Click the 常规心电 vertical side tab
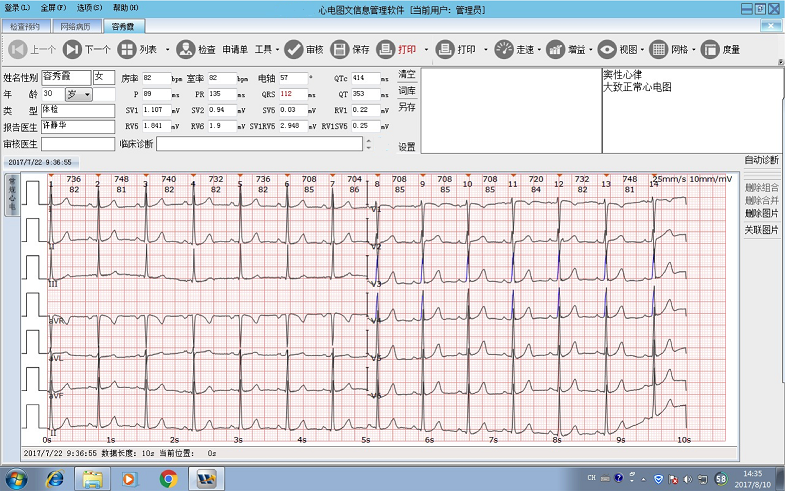Viewport: 785px width, 491px height. click(12, 194)
